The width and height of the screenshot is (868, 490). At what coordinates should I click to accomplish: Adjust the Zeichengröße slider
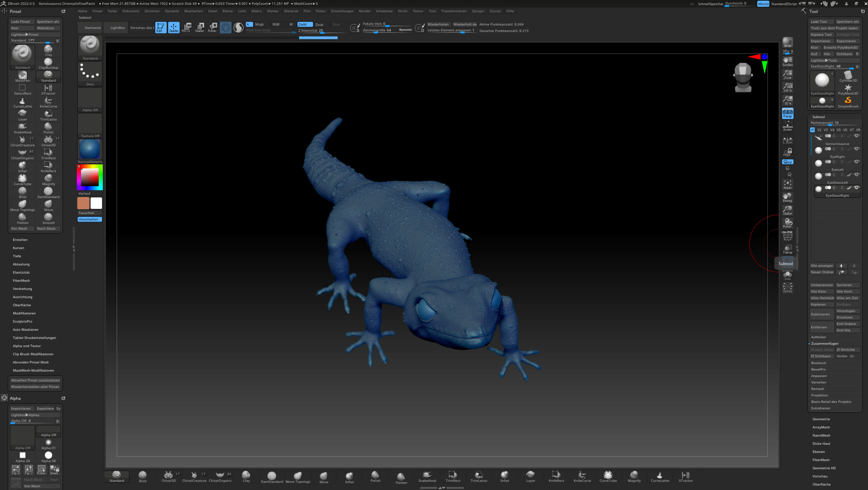pos(387,30)
